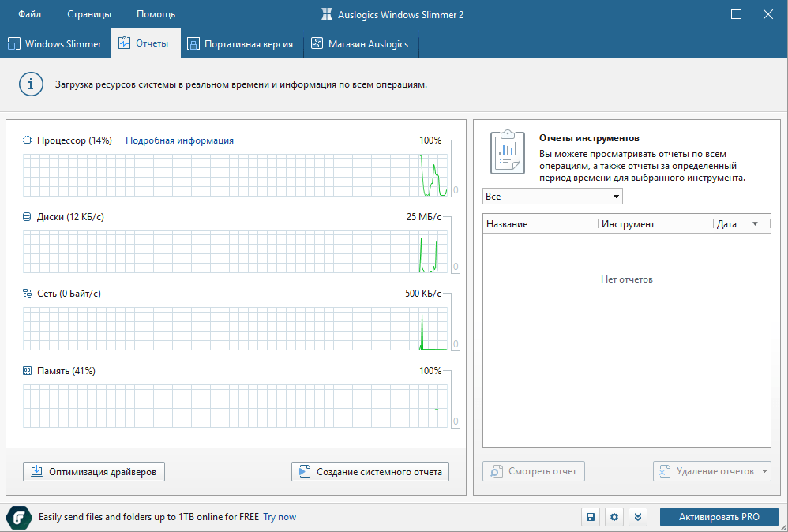The image size is (788, 532).
Task: Close the Auslogics Windows Slimmer window
Action: pyautogui.click(x=768, y=14)
